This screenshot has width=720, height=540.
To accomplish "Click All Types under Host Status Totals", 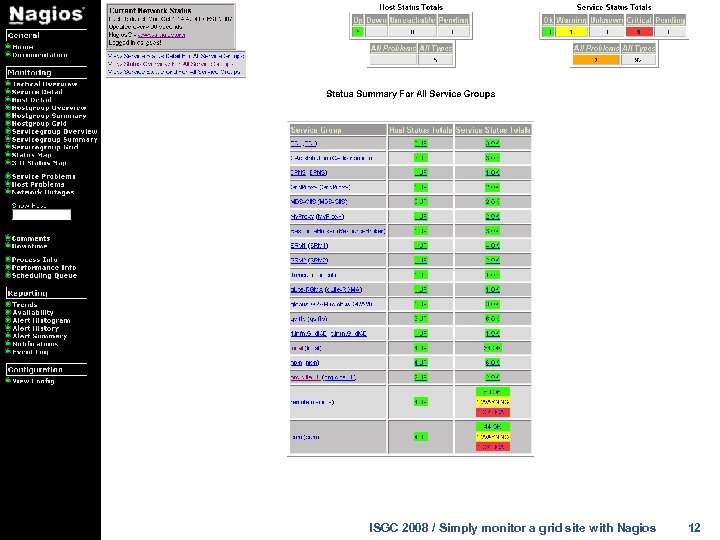I will (x=435, y=48).
